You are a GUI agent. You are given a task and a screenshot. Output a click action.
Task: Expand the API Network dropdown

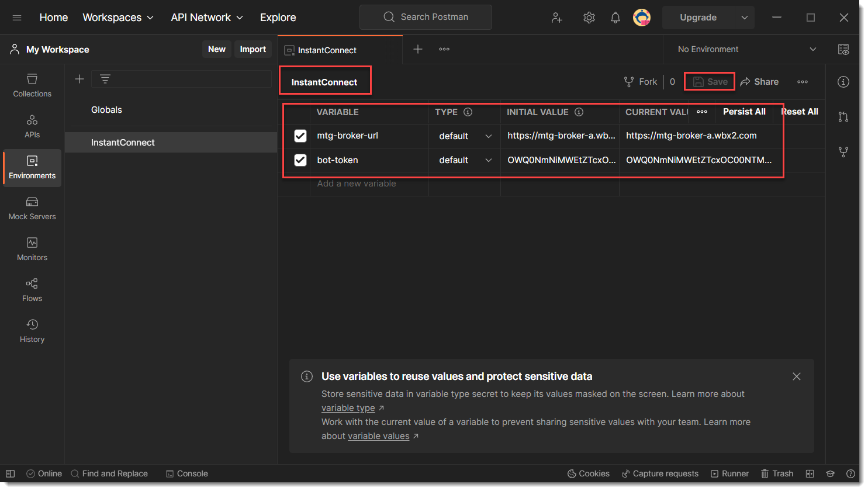pos(207,18)
